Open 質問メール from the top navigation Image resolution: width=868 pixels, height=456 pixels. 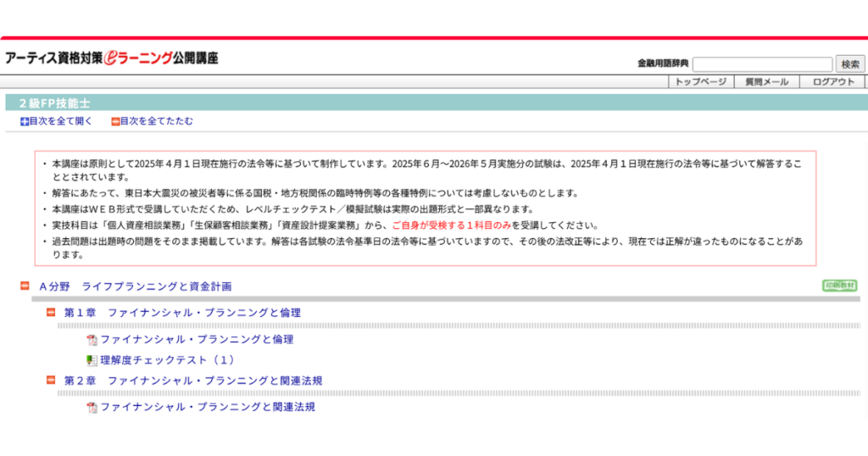[766, 82]
